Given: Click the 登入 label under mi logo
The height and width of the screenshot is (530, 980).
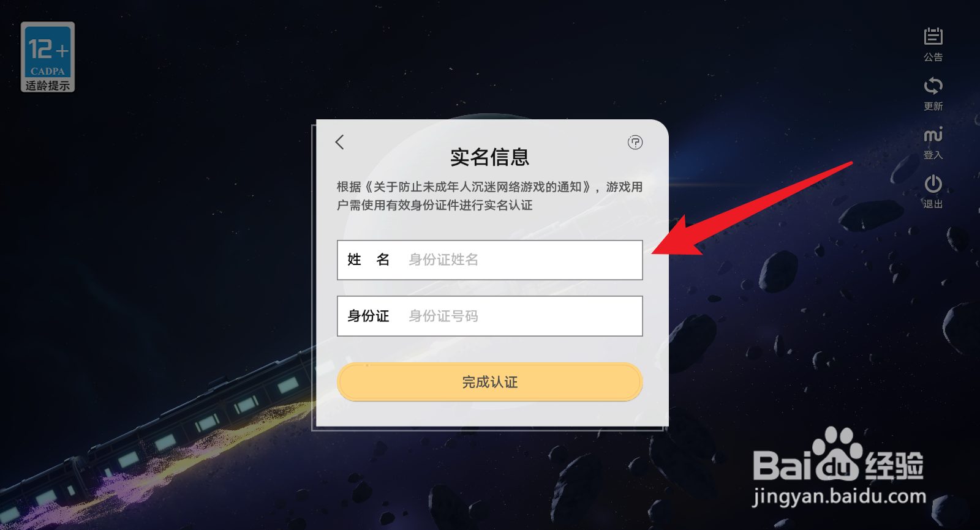Looking at the screenshot, I should click(933, 155).
